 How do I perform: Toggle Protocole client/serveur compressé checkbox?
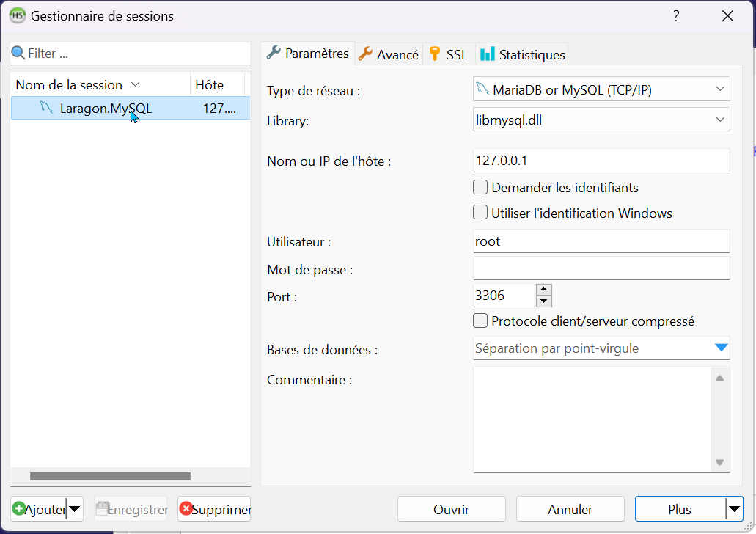(x=480, y=321)
